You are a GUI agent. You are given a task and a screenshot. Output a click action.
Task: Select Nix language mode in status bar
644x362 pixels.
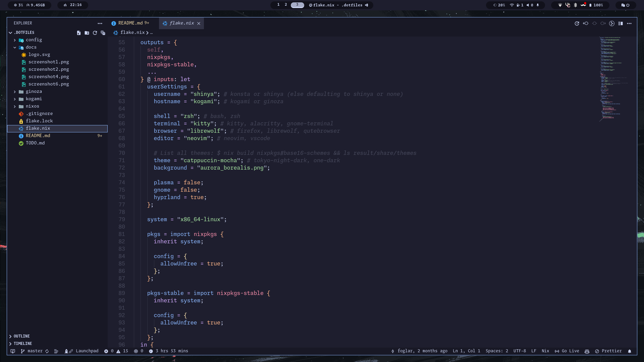click(545, 351)
